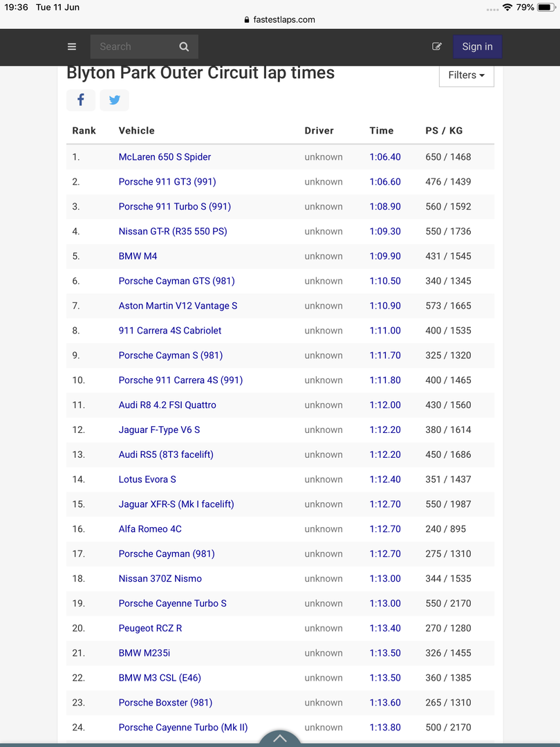Click power/weight value 240 / 895
Viewport: 560px width, 747px height.
[446, 529]
